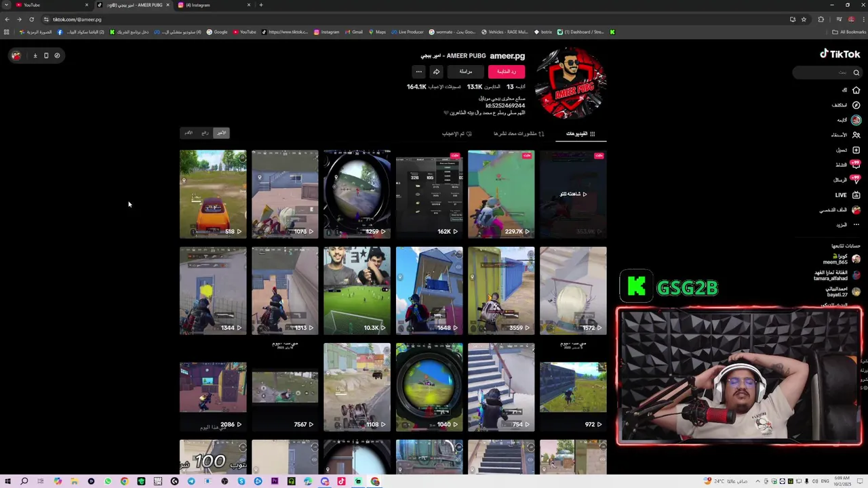Viewport: 868px width, 488px height.
Task: Reload the page with browser refresh button
Action: [31, 19]
